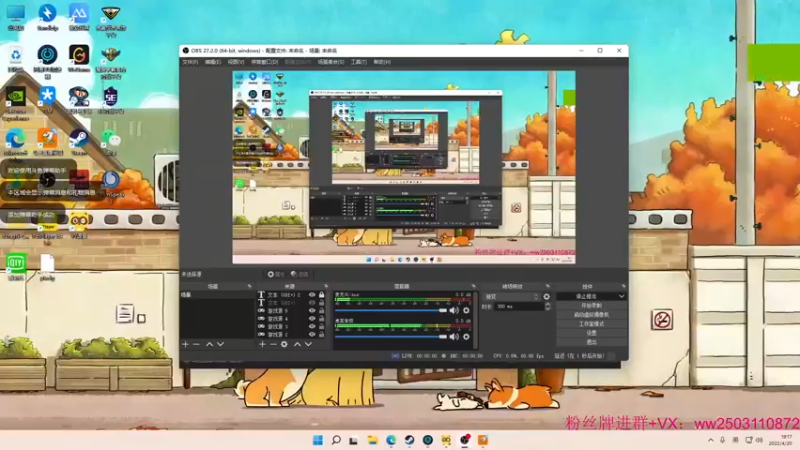
Task: Select the single entry in the 场景 list
Action: 216,295
